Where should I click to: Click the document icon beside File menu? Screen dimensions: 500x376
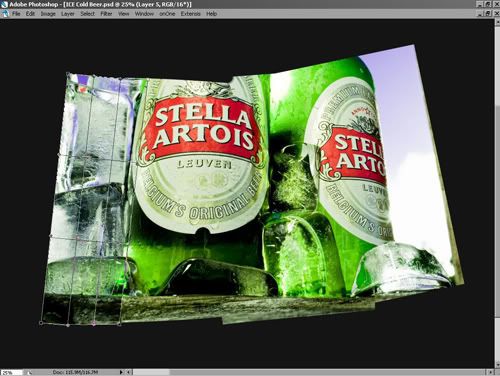point(5,14)
